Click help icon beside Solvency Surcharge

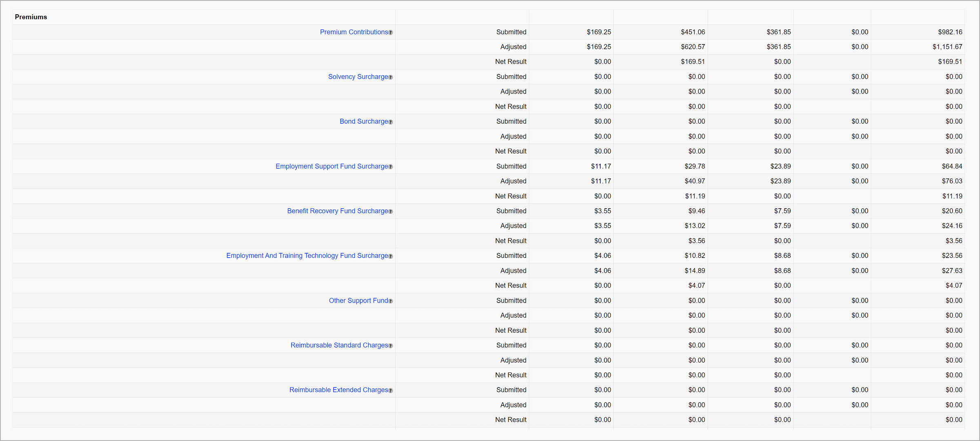391,77
